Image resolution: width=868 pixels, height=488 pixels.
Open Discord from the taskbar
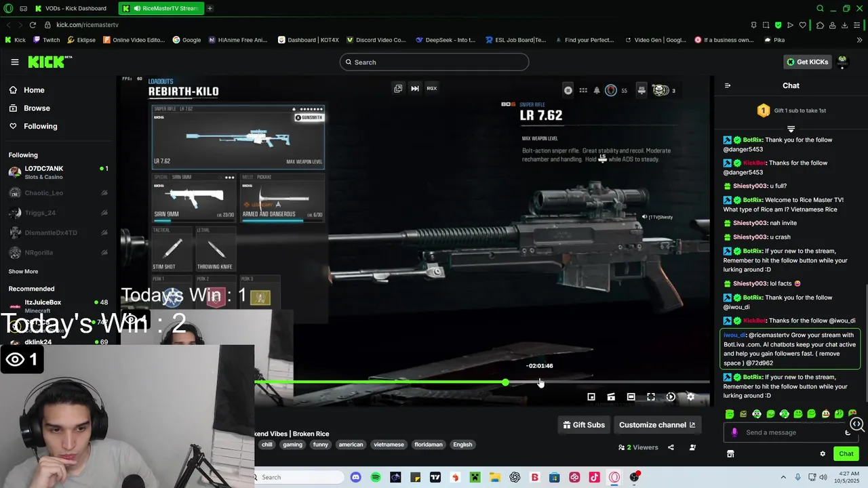[x=356, y=477]
